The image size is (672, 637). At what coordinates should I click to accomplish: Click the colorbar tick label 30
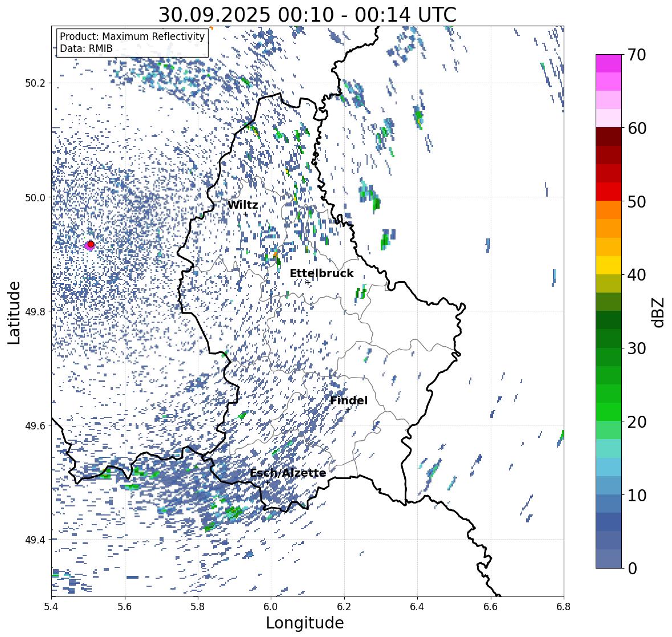pyautogui.click(x=637, y=348)
